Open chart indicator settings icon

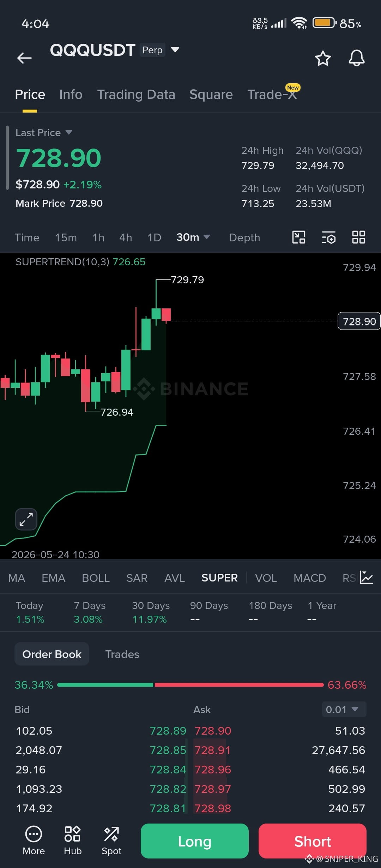point(329,237)
